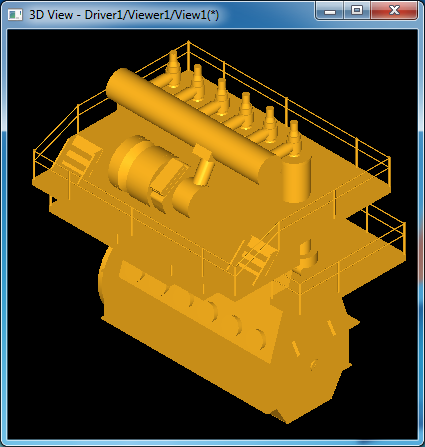425x447 pixels.
Task: Click the 3D View window icon in title bar
Action: (15, 15)
